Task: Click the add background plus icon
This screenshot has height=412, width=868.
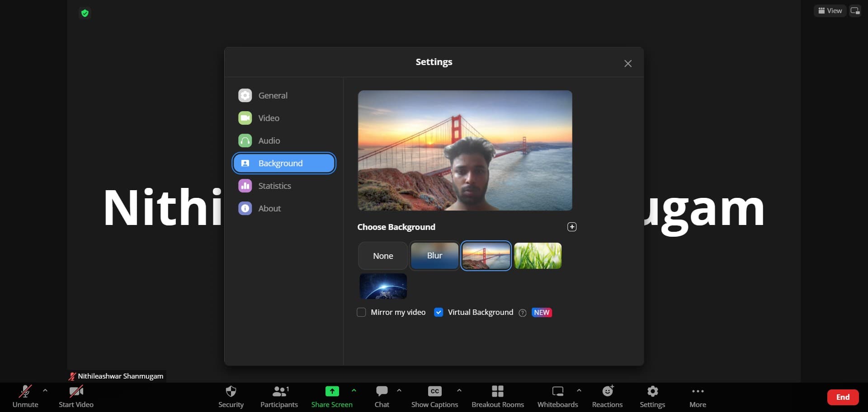Action: [x=572, y=227]
